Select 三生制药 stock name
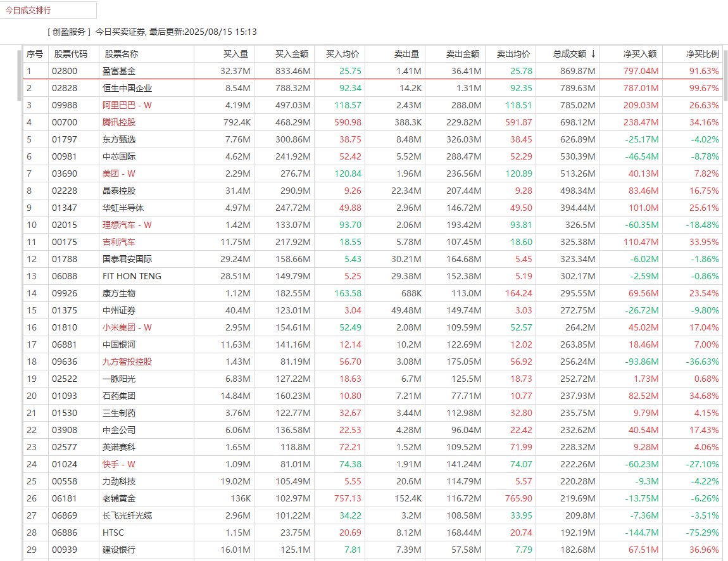 (x=119, y=413)
